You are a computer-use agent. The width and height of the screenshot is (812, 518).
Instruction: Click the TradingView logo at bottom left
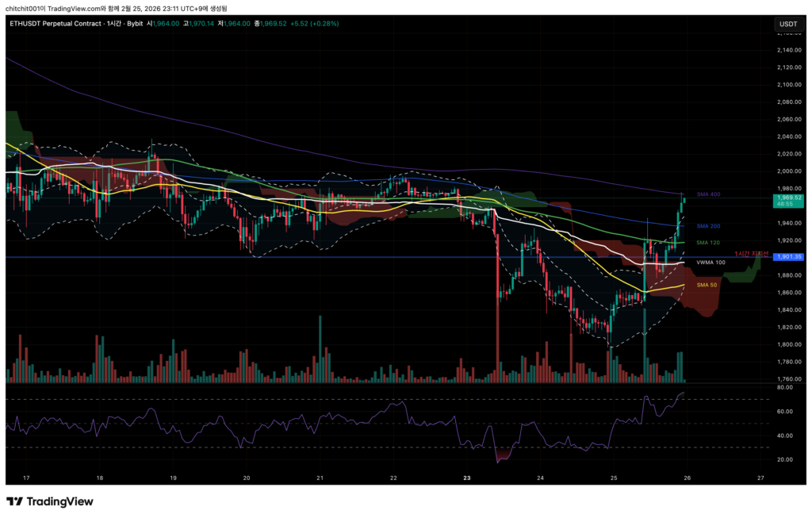[x=49, y=501]
